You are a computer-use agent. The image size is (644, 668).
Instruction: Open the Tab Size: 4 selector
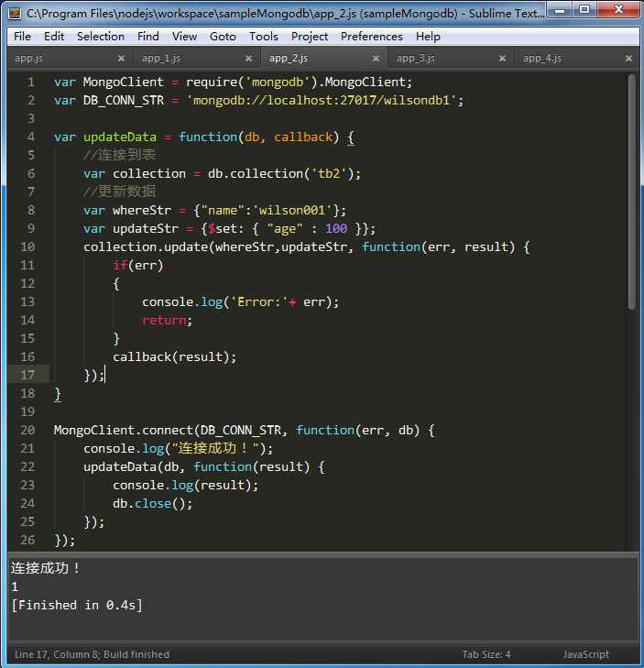[486, 654]
